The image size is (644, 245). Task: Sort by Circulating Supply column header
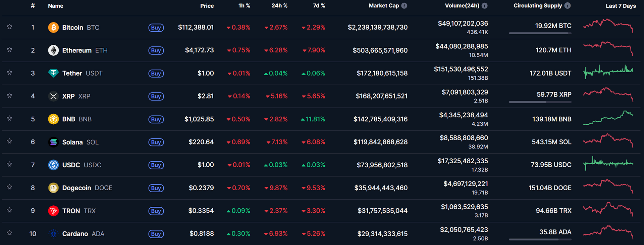[x=538, y=6]
